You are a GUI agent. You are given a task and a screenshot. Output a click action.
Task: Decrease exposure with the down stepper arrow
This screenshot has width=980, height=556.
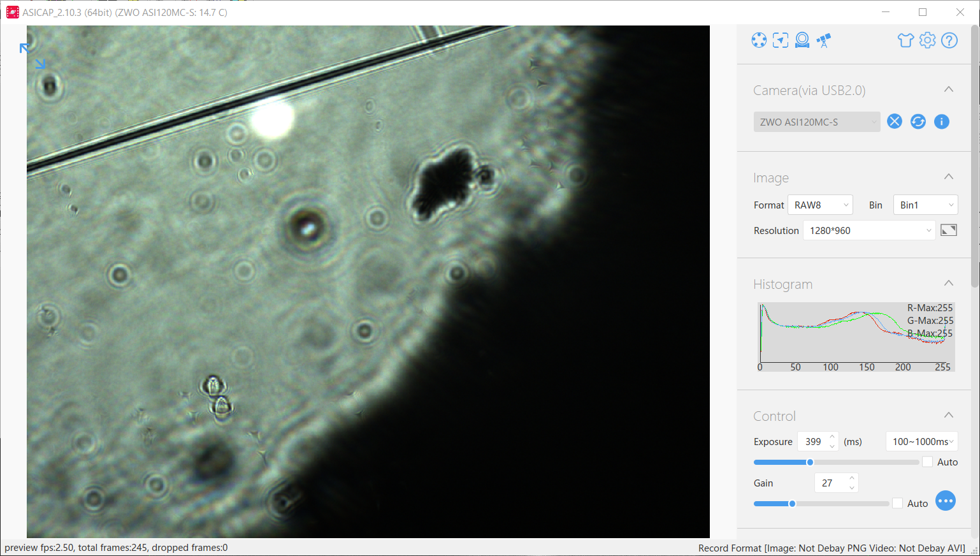[832, 446]
